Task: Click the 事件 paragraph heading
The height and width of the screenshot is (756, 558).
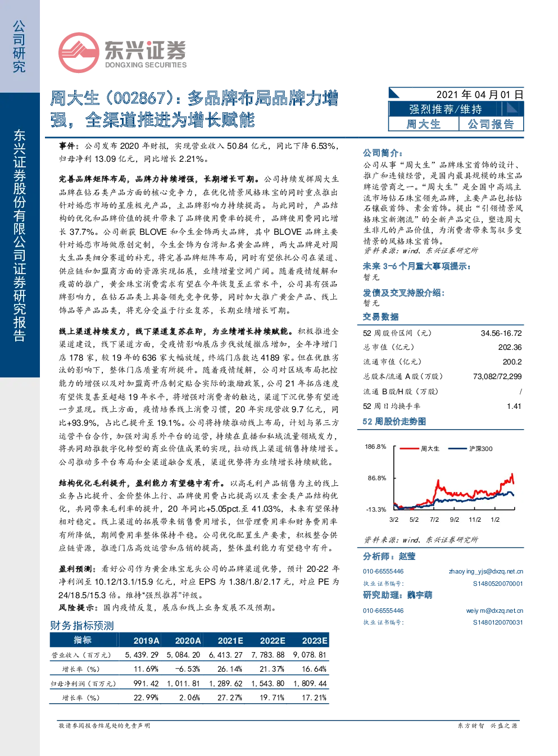Action: (x=70, y=146)
